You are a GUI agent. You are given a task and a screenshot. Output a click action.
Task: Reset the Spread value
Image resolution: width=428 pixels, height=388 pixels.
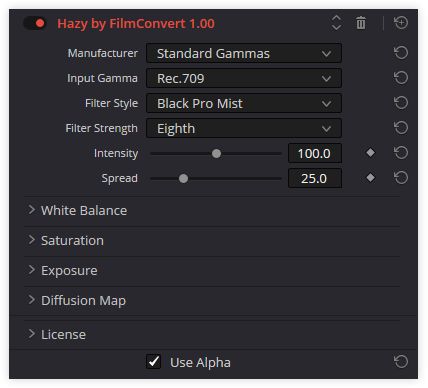(401, 178)
